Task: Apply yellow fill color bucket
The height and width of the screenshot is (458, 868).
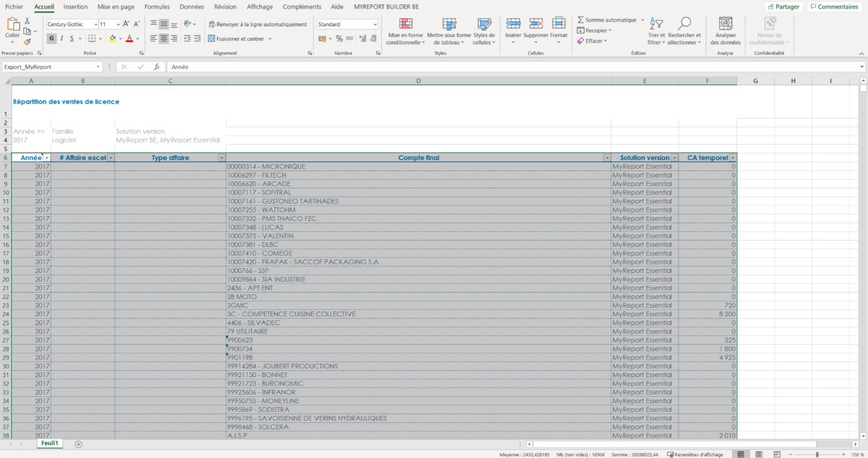Action: pos(112,38)
